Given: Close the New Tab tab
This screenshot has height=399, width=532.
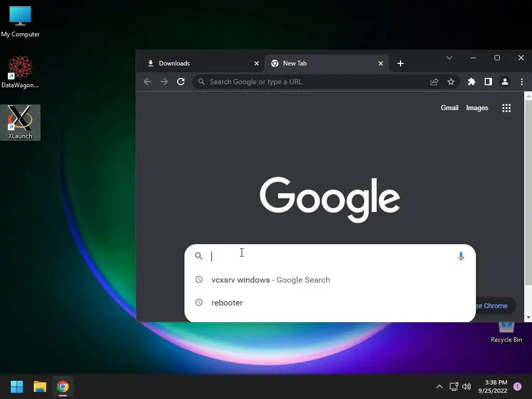Looking at the screenshot, I should [381, 63].
